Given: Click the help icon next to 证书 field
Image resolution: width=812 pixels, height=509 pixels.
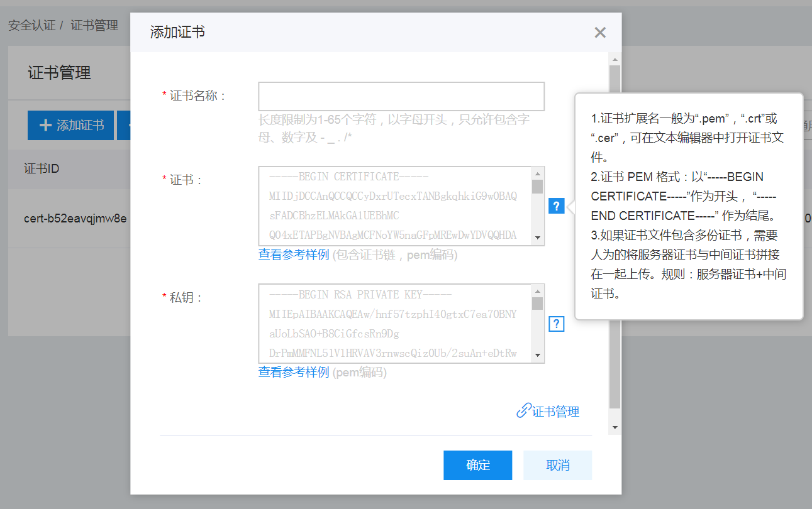Looking at the screenshot, I should pyautogui.click(x=557, y=206).
